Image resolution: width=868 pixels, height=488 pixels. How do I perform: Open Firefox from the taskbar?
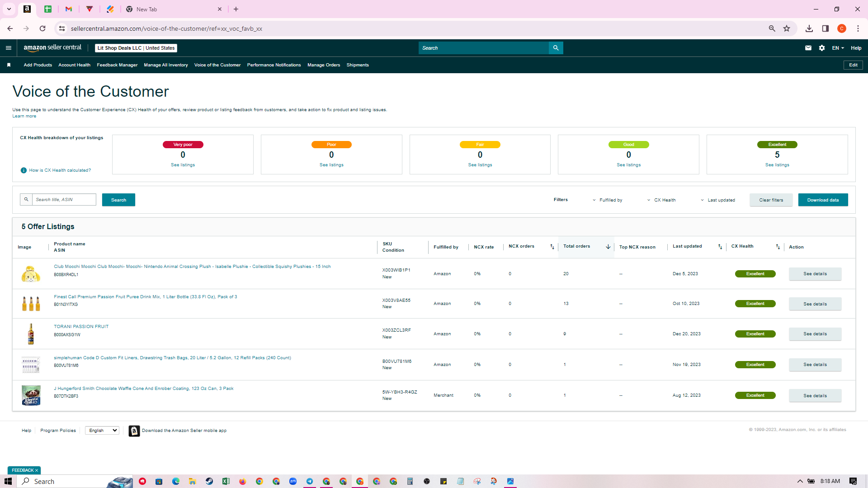[243, 481]
